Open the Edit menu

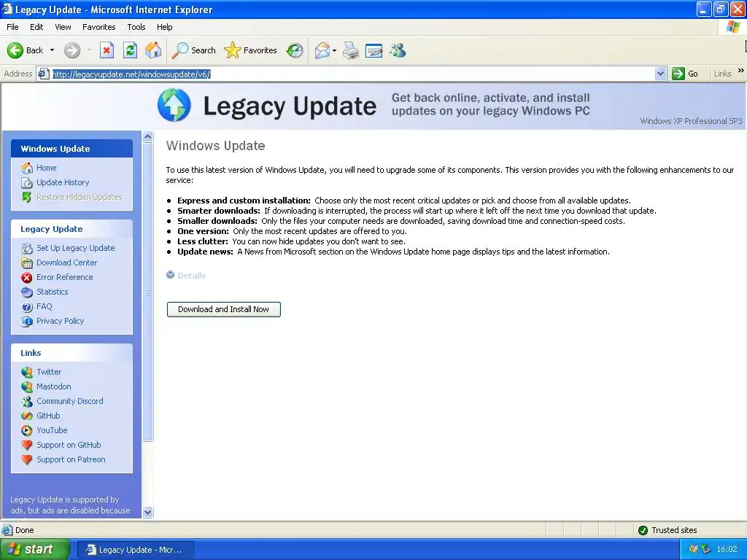click(36, 27)
